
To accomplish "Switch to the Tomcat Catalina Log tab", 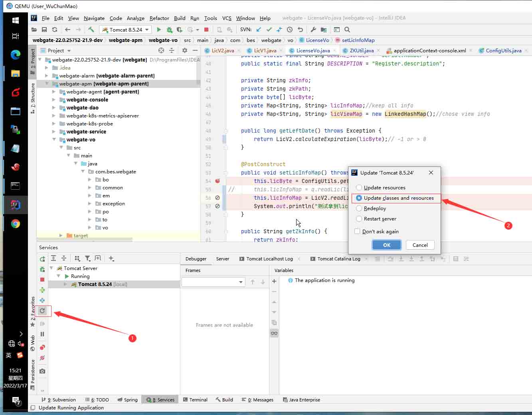I will click(x=339, y=259).
